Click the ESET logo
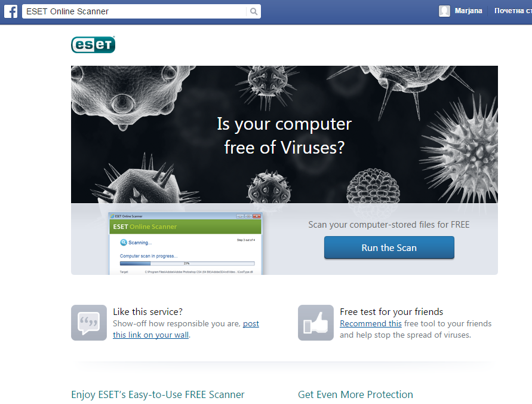 tap(93, 44)
